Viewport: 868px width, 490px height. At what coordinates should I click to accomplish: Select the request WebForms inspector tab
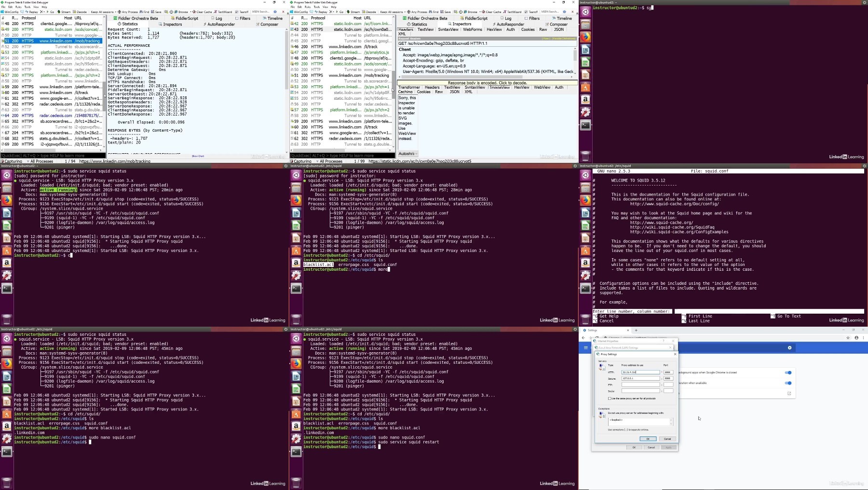pos(473,29)
